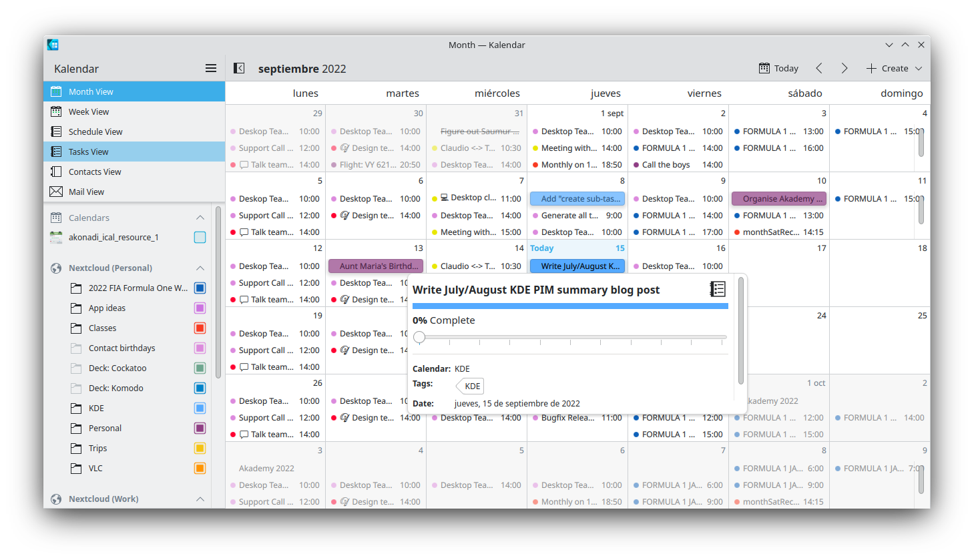Image resolution: width=974 pixels, height=560 pixels.
Task: Toggle App ideas calendar checkbox
Action: click(x=200, y=308)
